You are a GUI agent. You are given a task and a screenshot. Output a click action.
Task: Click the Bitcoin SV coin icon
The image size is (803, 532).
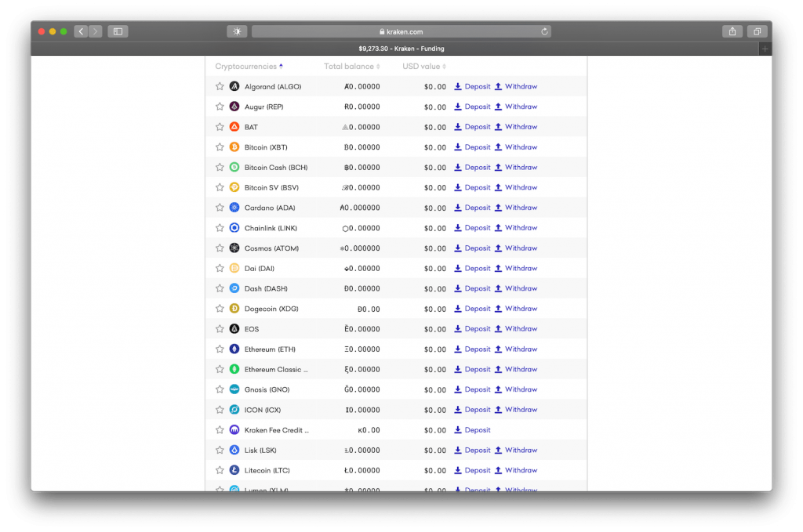[234, 187]
